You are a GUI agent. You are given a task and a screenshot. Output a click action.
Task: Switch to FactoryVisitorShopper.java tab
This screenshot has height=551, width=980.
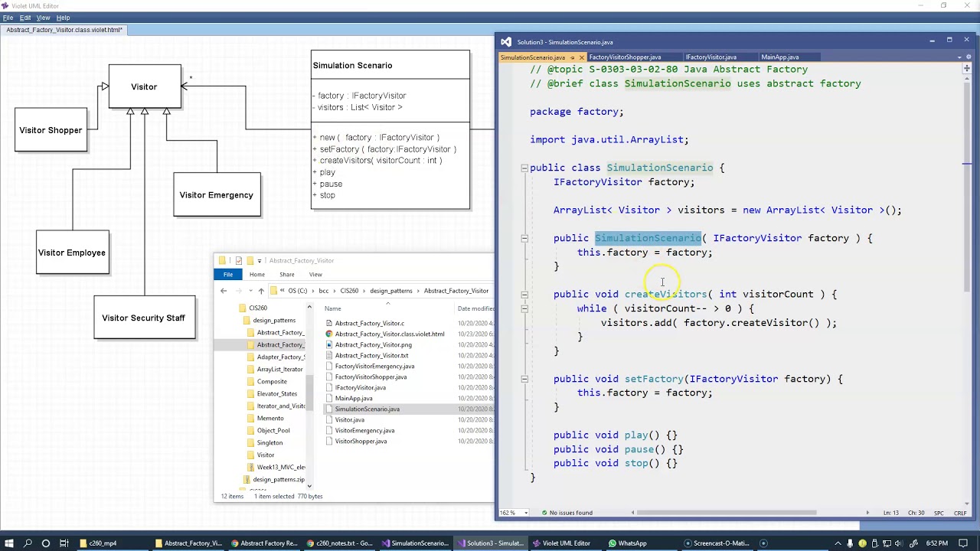coord(625,57)
